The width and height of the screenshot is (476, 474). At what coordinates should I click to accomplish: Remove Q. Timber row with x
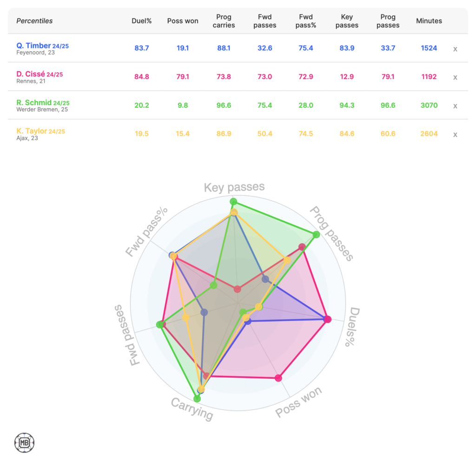click(455, 49)
